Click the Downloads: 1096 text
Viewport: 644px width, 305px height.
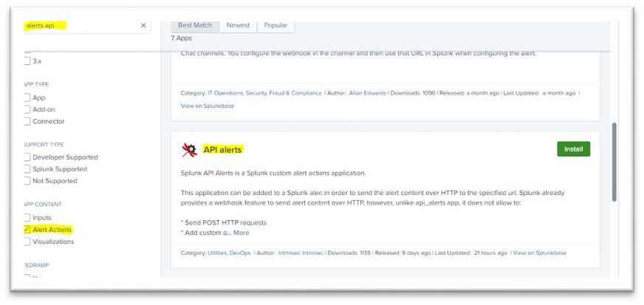(412, 93)
